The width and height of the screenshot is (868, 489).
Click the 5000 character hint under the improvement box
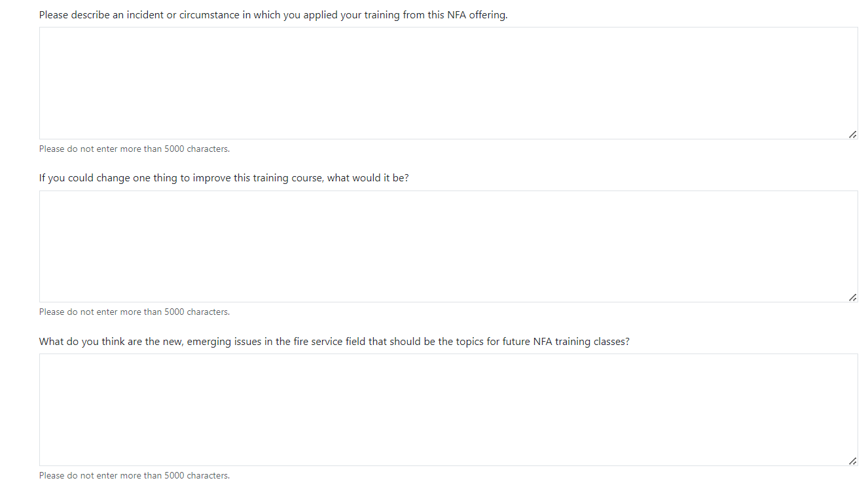click(134, 312)
